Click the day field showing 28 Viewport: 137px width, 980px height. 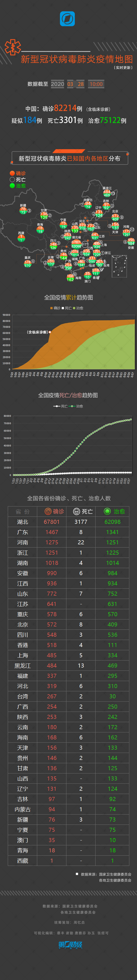pyautogui.click(x=81, y=84)
